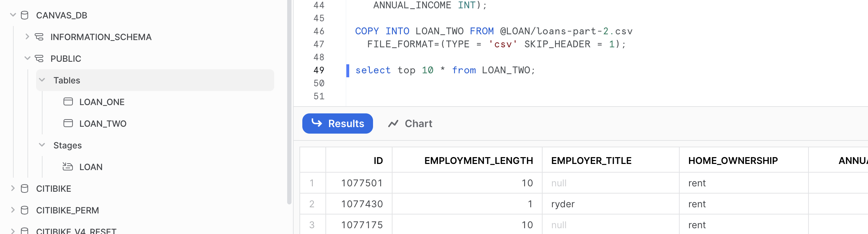868x234 pixels.
Task: Collapse the CANVAS_DB database tree
Action: tap(13, 15)
